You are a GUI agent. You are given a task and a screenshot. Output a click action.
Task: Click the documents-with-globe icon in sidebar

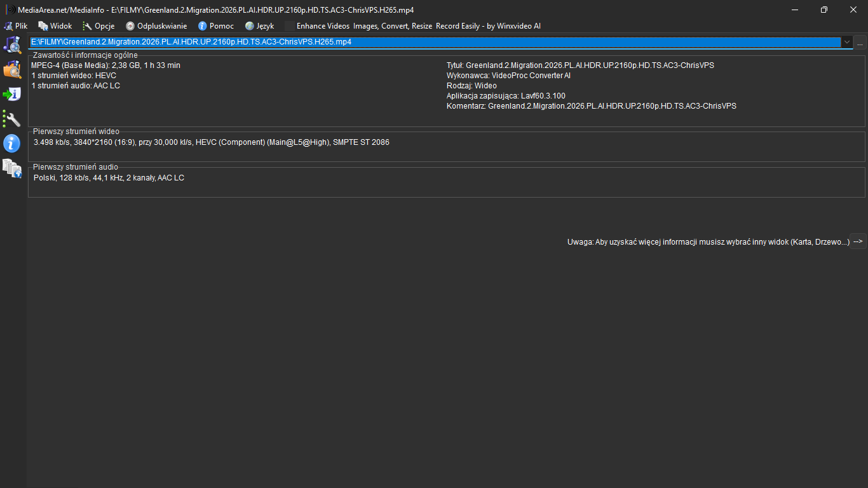click(13, 168)
